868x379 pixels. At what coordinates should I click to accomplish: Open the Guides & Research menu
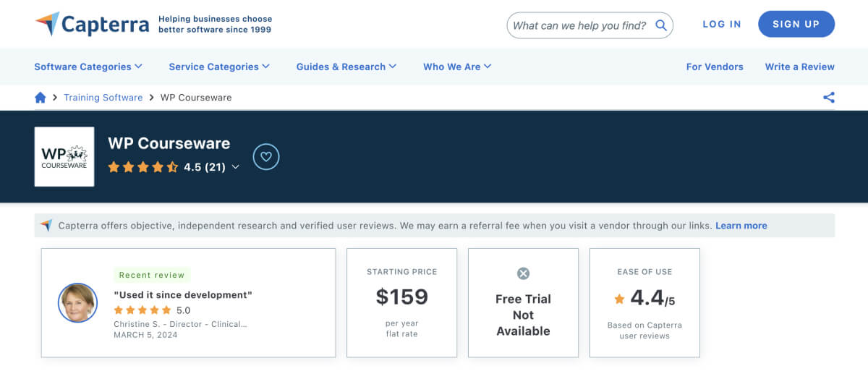(x=346, y=67)
